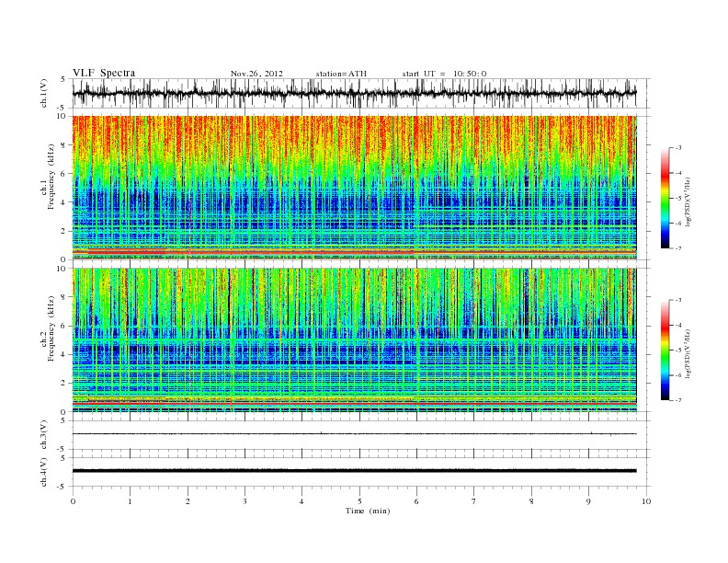Click the "station=ATH" header text
Viewport: 728px width, 563px height.
click(341, 74)
